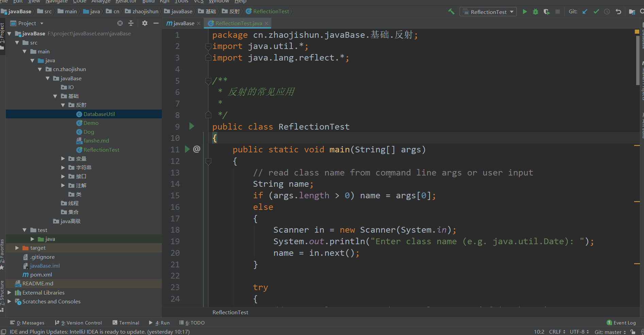Click the Git revert arrow icon
Screen dimensions: 644x335
(618, 12)
